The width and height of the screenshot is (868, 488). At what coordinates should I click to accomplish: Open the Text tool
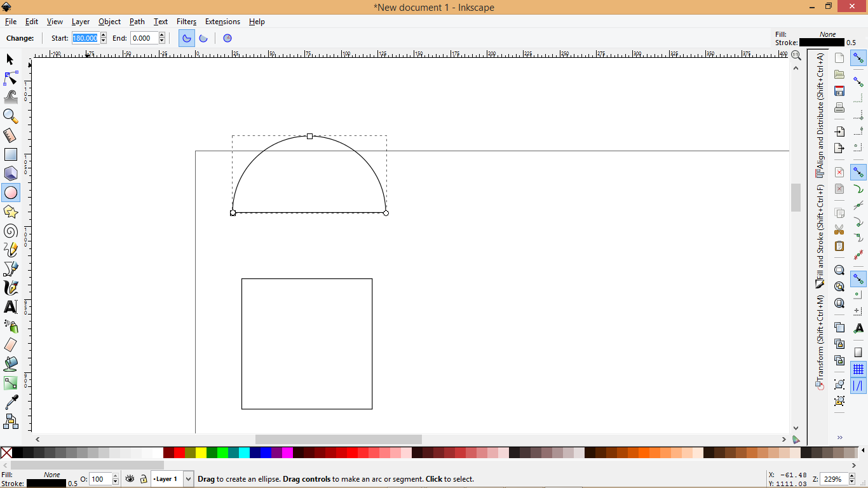(x=11, y=307)
